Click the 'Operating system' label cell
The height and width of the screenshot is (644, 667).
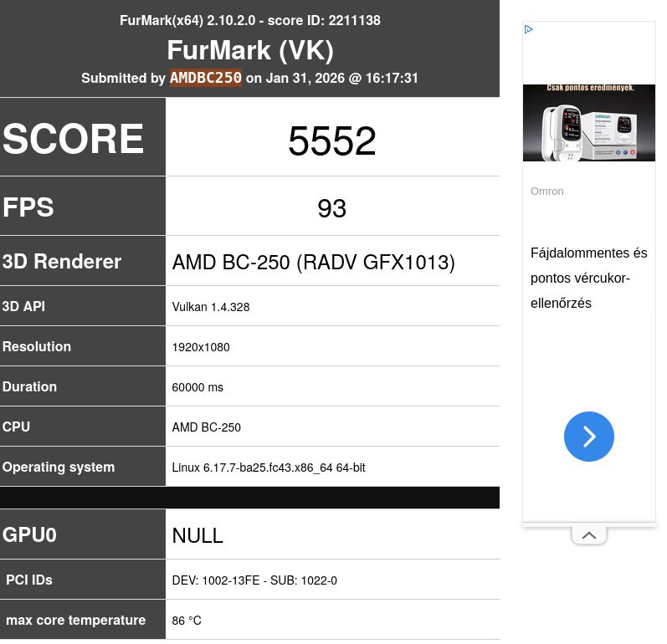pyautogui.click(x=83, y=467)
